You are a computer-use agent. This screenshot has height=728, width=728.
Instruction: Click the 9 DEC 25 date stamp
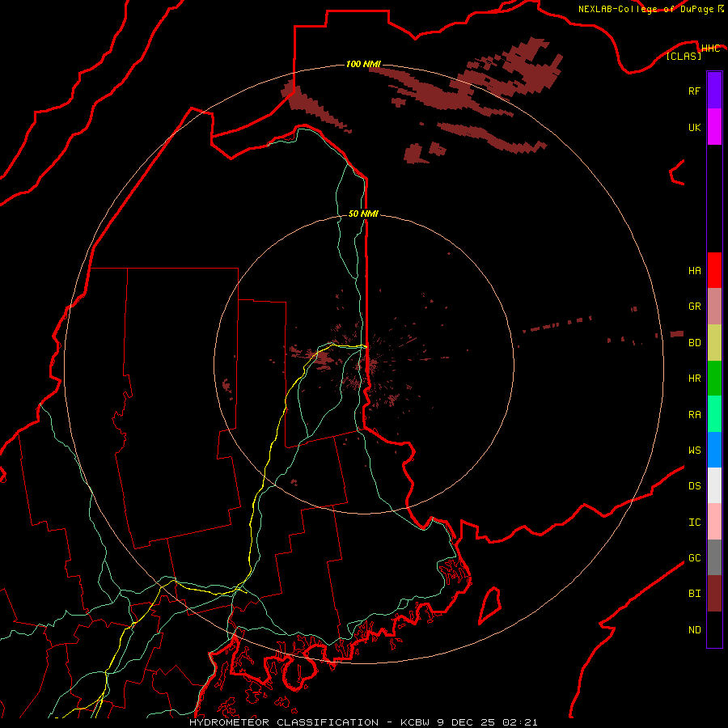(467, 722)
